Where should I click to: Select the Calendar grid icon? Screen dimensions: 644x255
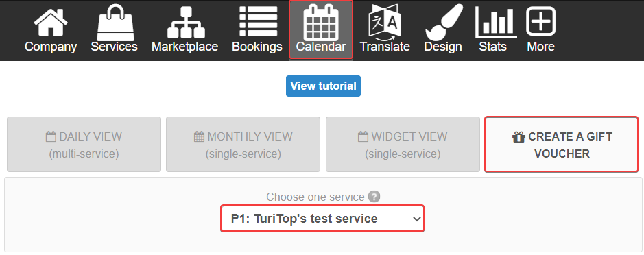[321, 23]
